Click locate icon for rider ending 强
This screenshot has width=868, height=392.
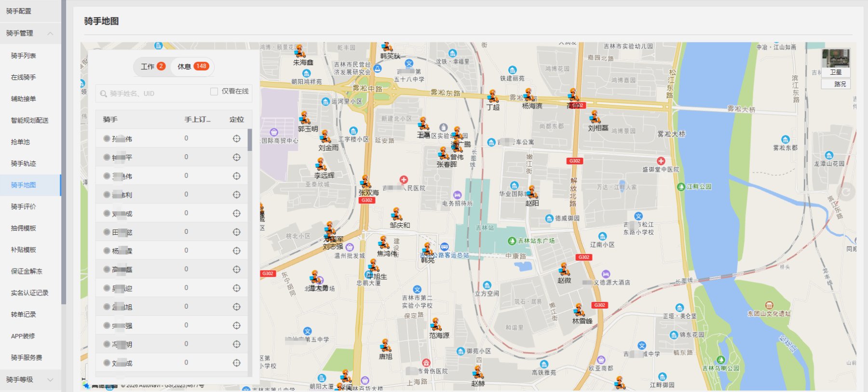pyautogui.click(x=236, y=325)
